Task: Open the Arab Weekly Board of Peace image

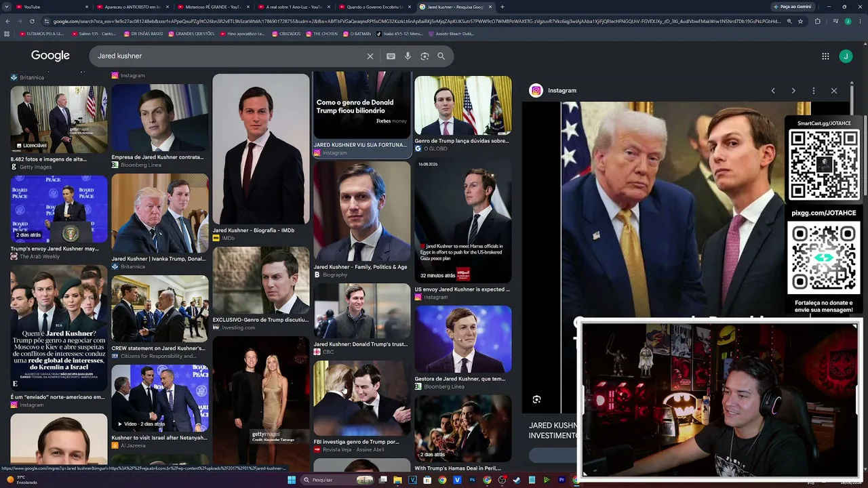Action: tap(58, 209)
